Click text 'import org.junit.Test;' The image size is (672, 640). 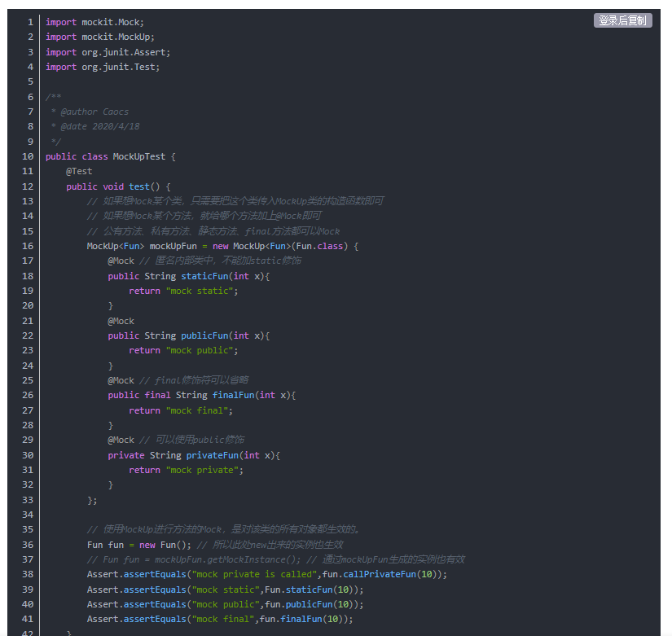coord(103,68)
